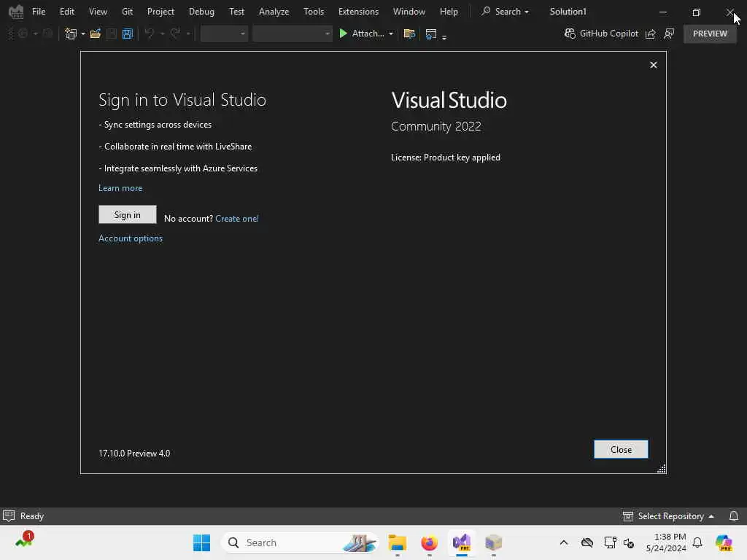Open the Edit menu
Screen dimensions: 747x560
point(66,12)
